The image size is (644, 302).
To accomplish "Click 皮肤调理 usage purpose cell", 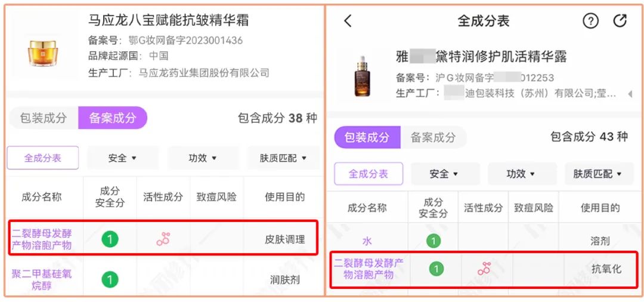I will (285, 239).
